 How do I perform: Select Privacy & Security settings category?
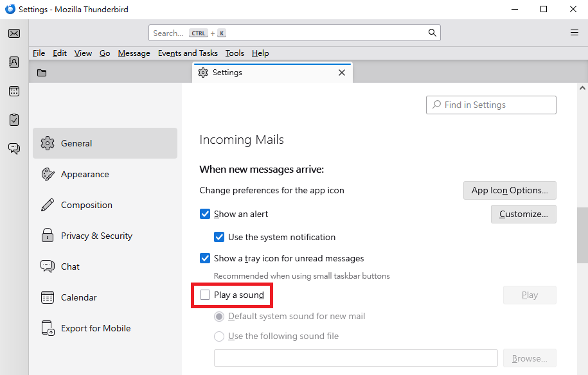96,236
